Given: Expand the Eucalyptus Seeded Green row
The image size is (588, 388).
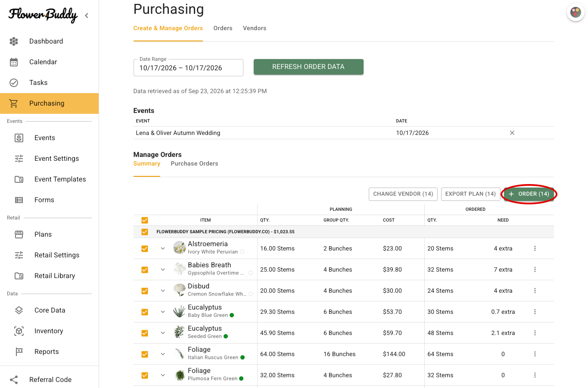Looking at the screenshot, I should [x=163, y=333].
